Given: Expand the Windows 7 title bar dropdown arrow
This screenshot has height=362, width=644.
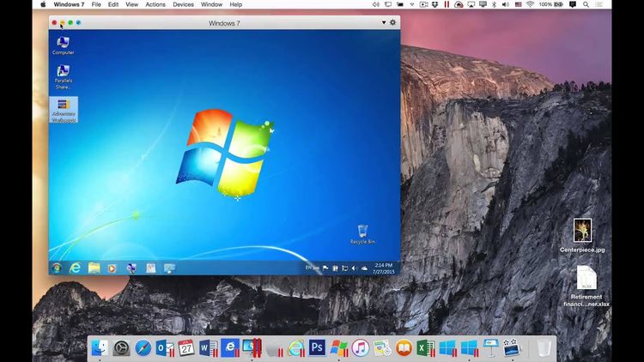Looking at the screenshot, I should (x=384, y=22).
